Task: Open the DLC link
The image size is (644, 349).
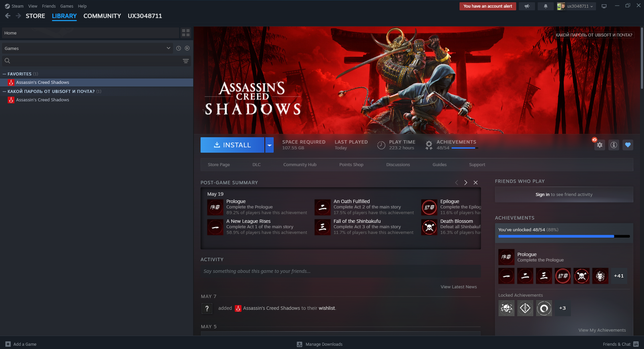Action: 257,165
